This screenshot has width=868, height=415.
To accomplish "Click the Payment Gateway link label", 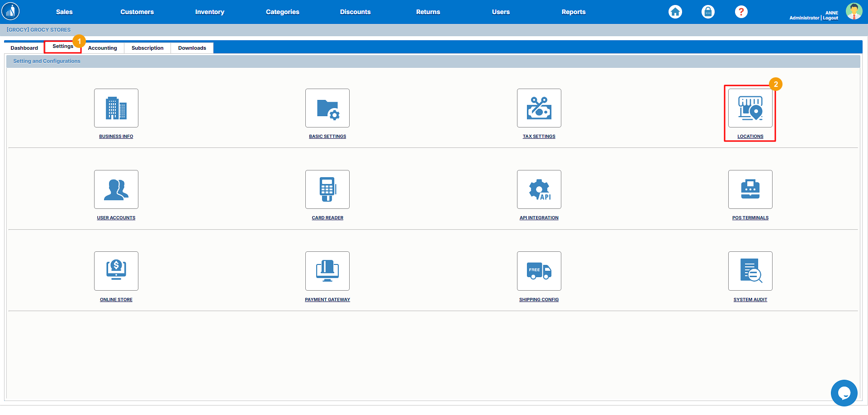I will click(327, 300).
